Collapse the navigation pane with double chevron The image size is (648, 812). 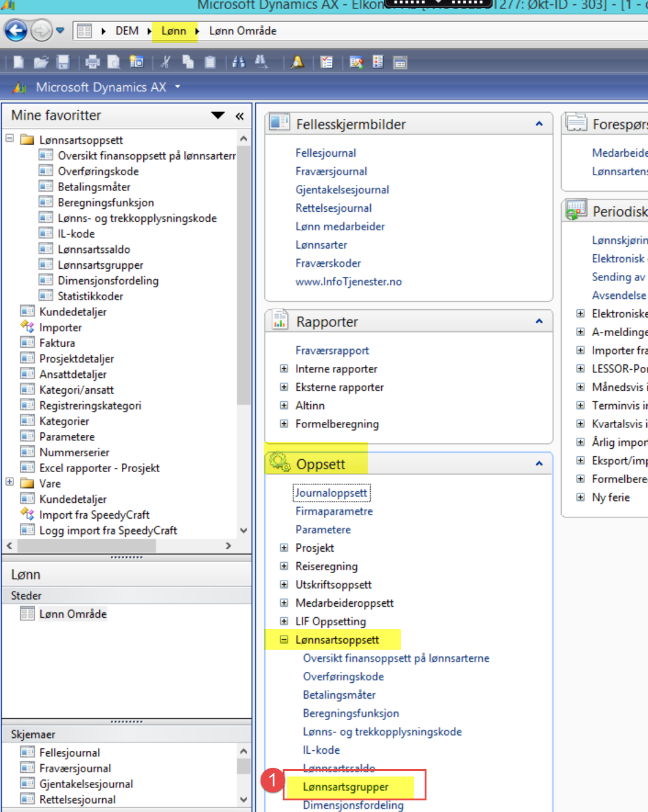239,116
